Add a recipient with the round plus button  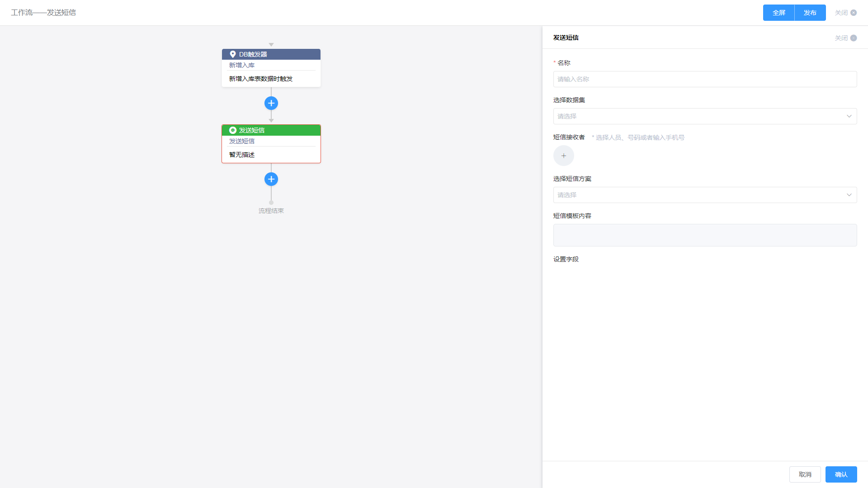564,156
